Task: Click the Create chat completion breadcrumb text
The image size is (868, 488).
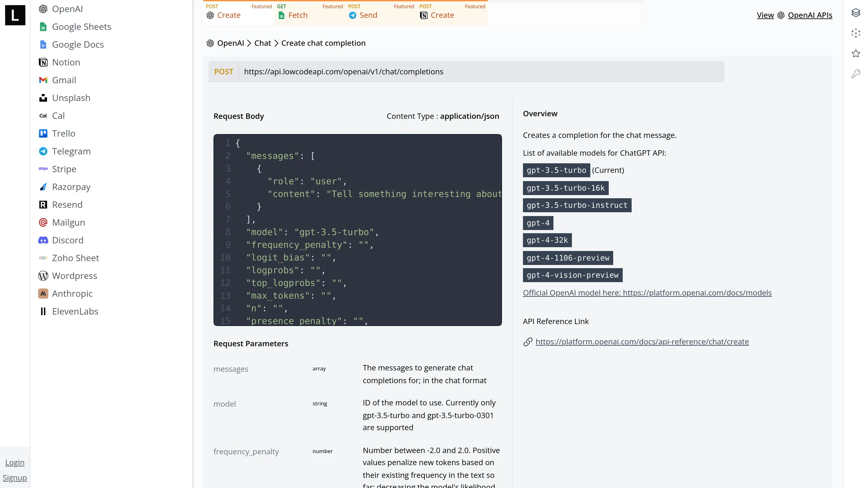Action: point(323,43)
